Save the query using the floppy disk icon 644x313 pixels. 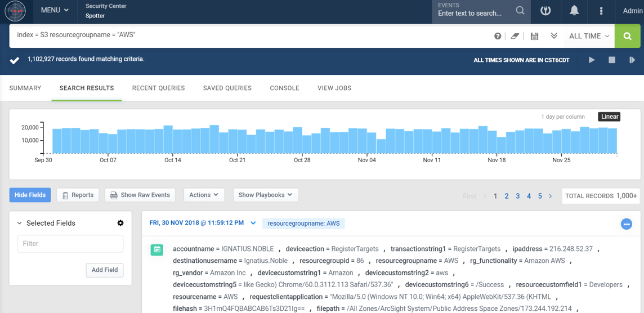point(534,36)
